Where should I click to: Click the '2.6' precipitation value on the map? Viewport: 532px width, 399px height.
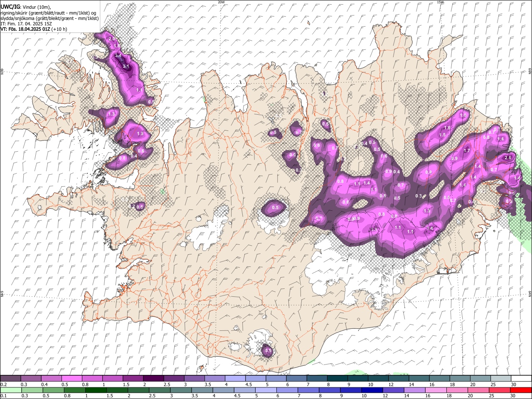pyautogui.click(x=507, y=158)
